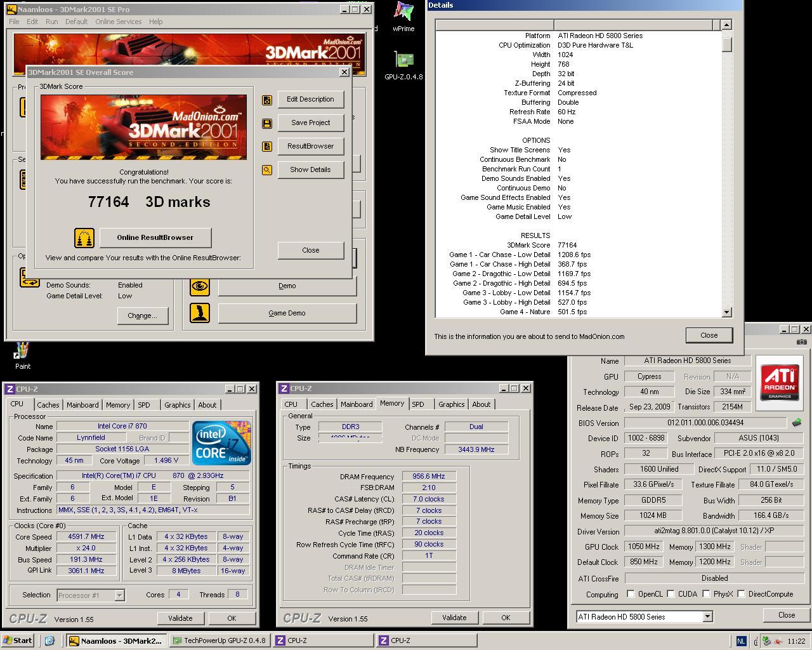This screenshot has width=812, height=650.
Task: Click the Core Speed 4591.7 MHz value
Action: click(86, 537)
